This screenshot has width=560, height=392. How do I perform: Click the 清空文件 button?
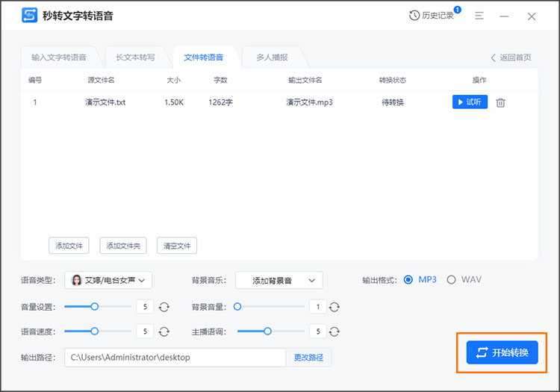click(177, 246)
